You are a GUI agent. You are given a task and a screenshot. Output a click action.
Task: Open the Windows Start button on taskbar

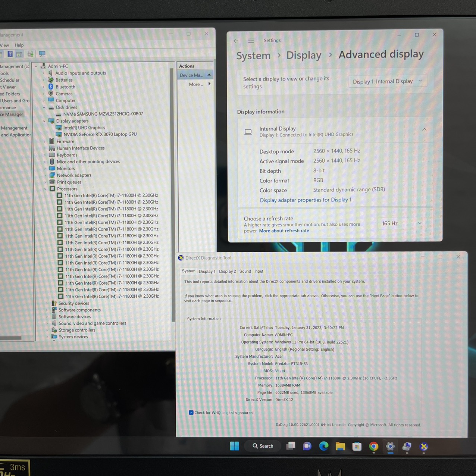235,446
